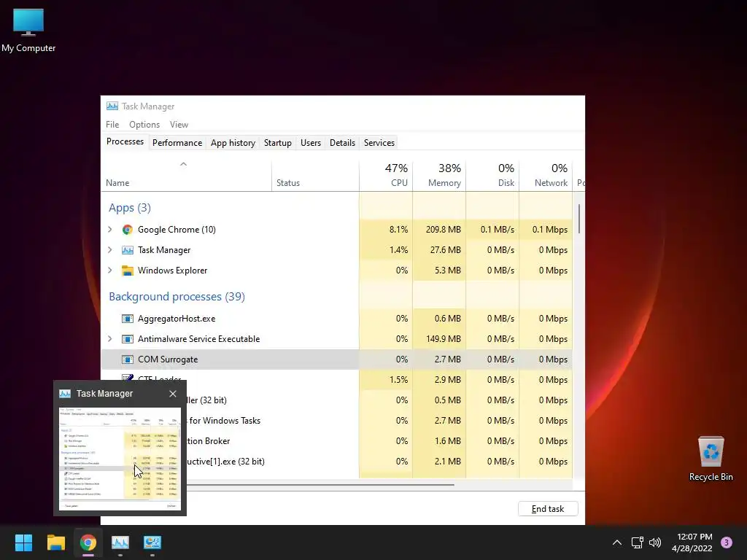Switch to the Performance tab

(x=177, y=143)
